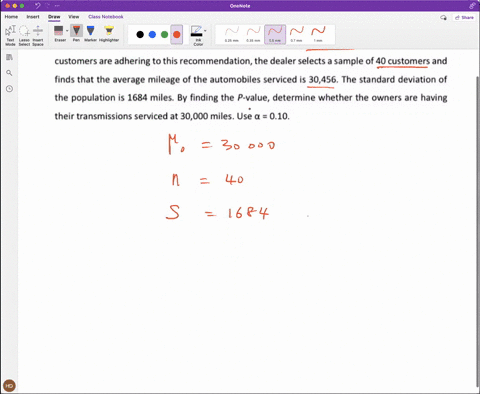Choose the 0.7 mm pen thickness
480x394 pixels.
coord(296,34)
